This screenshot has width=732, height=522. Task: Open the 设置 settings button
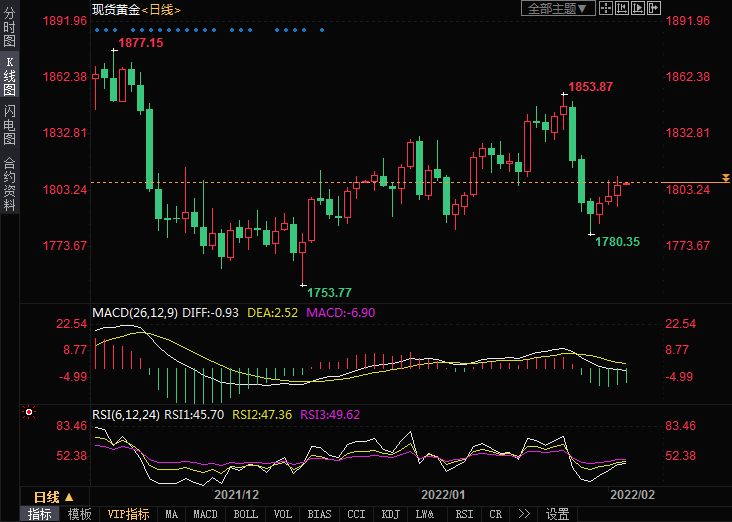pyautogui.click(x=557, y=514)
